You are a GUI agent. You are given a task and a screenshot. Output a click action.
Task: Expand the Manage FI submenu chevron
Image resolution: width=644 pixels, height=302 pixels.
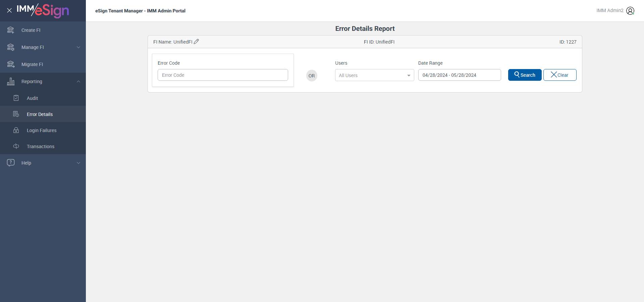[x=78, y=47]
